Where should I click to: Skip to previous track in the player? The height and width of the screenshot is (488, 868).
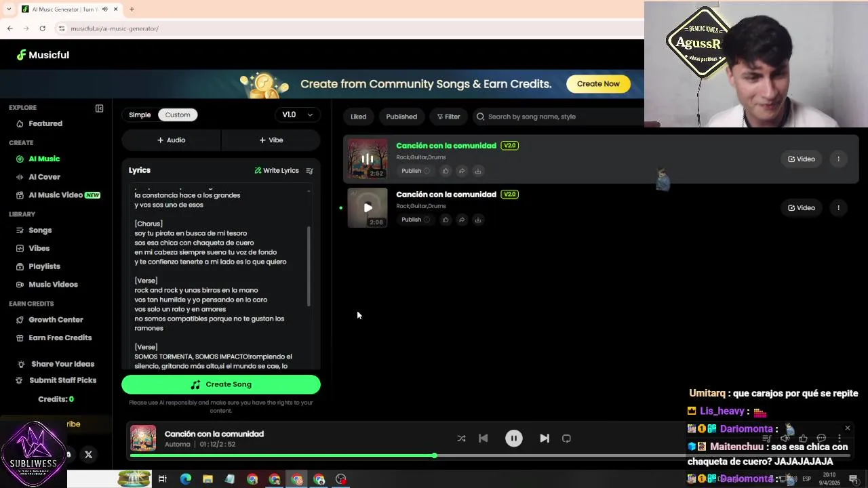pyautogui.click(x=484, y=439)
